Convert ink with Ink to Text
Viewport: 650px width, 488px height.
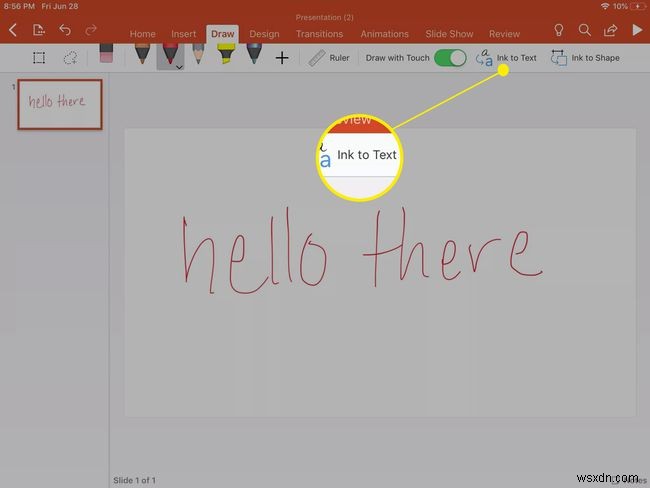[506, 58]
